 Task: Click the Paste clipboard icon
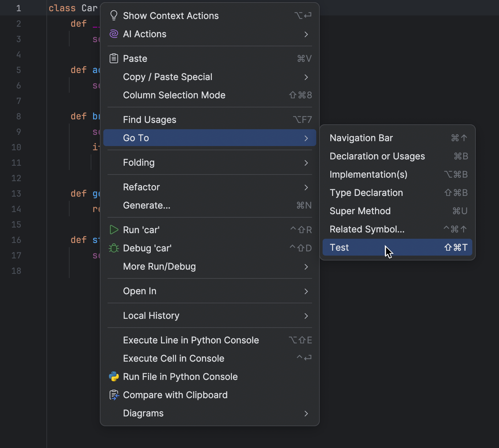pyautogui.click(x=114, y=58)
